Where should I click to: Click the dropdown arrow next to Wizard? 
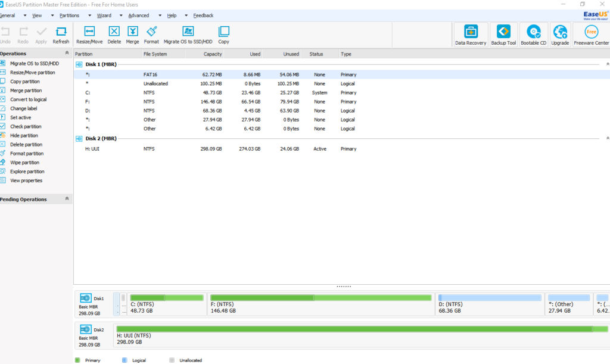pyautogui.click(x=121, y=15)
